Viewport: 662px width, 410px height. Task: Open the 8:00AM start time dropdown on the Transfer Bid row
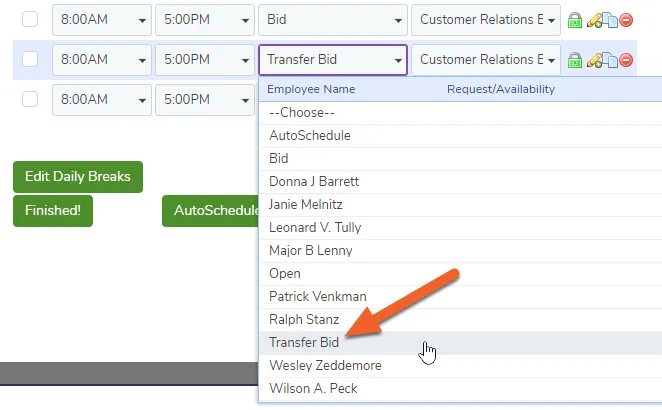(102, 60)
